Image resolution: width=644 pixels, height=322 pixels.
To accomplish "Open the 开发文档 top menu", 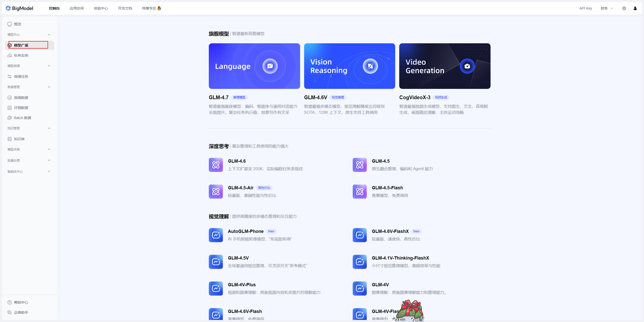I will tap(125, 8).
